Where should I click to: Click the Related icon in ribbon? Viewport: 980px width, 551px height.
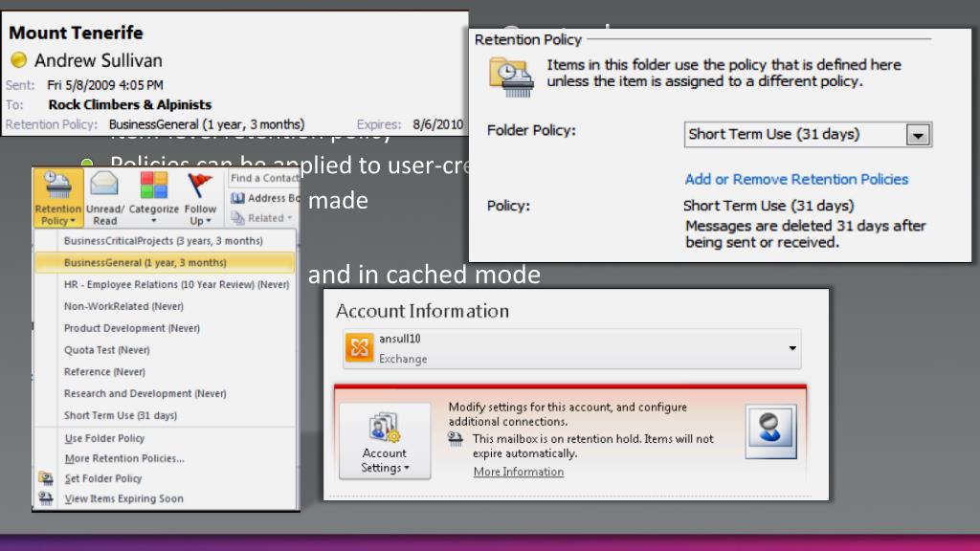[x=237, y=218]
